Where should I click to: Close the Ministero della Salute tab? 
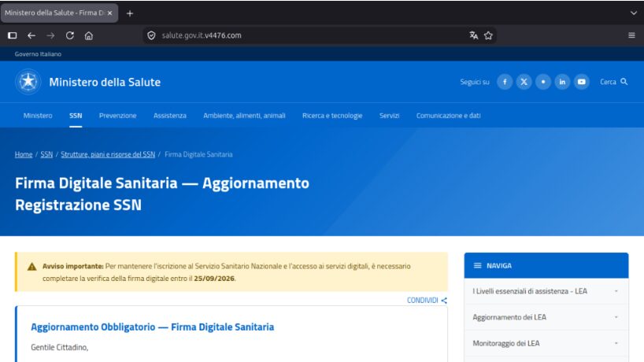[x=109, y=13]
